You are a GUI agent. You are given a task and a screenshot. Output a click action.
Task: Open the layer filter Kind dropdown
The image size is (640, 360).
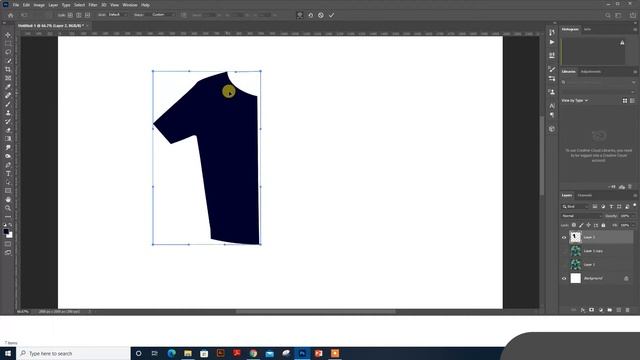click(575, 207)
